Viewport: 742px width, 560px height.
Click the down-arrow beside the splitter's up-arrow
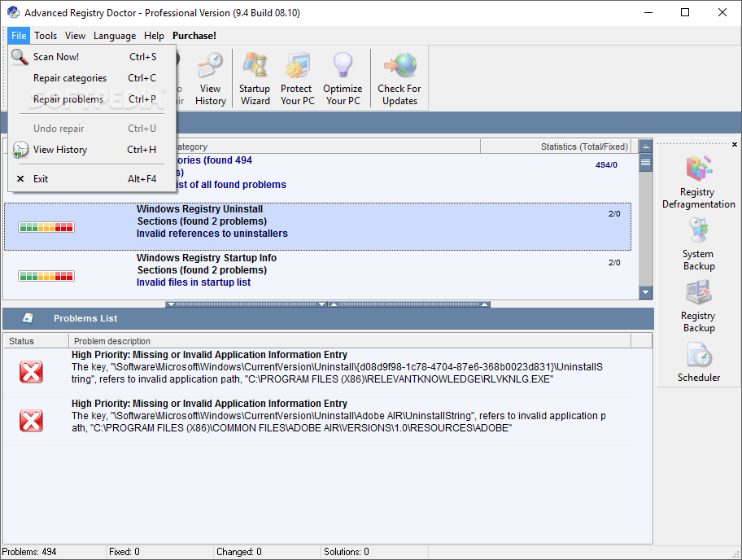[x=322, y=304]
